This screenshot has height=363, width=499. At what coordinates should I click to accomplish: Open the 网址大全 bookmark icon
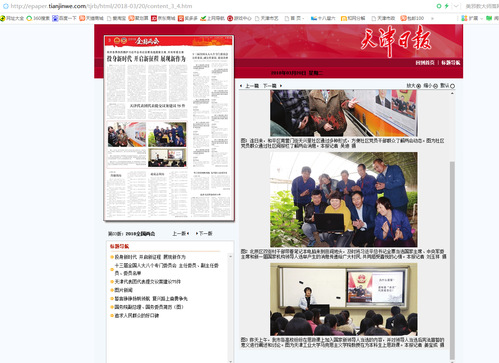click(x=3, y=18)
